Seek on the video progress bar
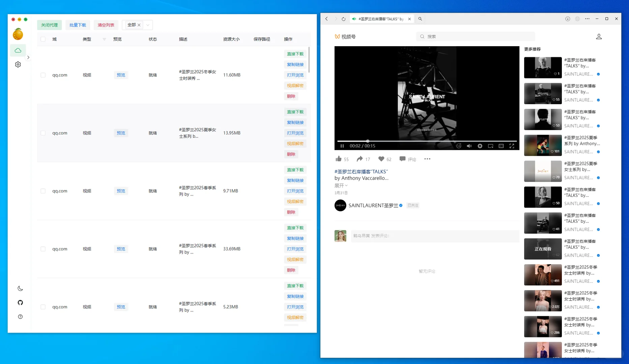Viewport: 629px width, 364px height. point(427,141)
